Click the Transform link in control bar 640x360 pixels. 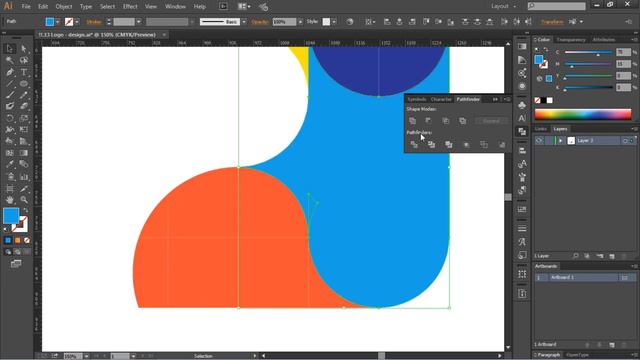[552, 22]
